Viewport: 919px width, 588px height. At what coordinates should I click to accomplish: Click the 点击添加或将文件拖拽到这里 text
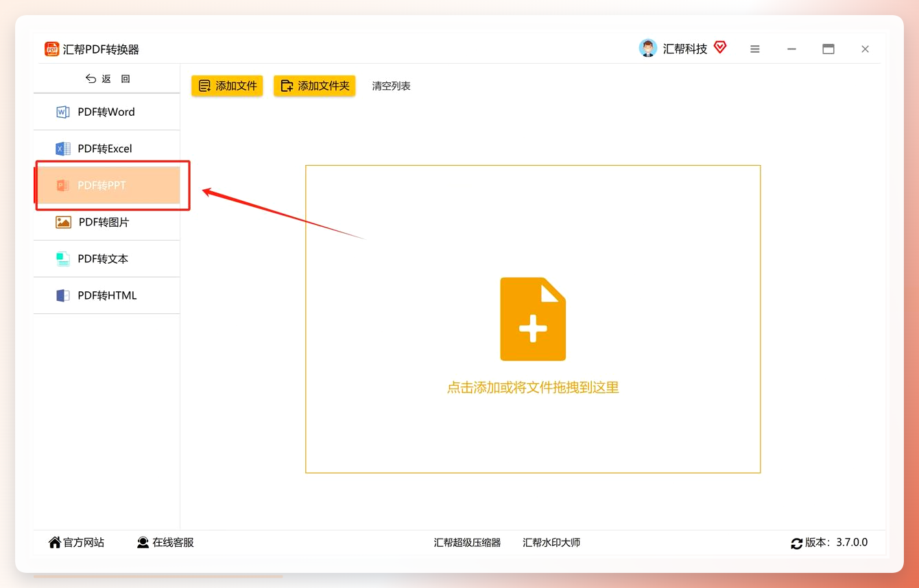click(533, 388)
